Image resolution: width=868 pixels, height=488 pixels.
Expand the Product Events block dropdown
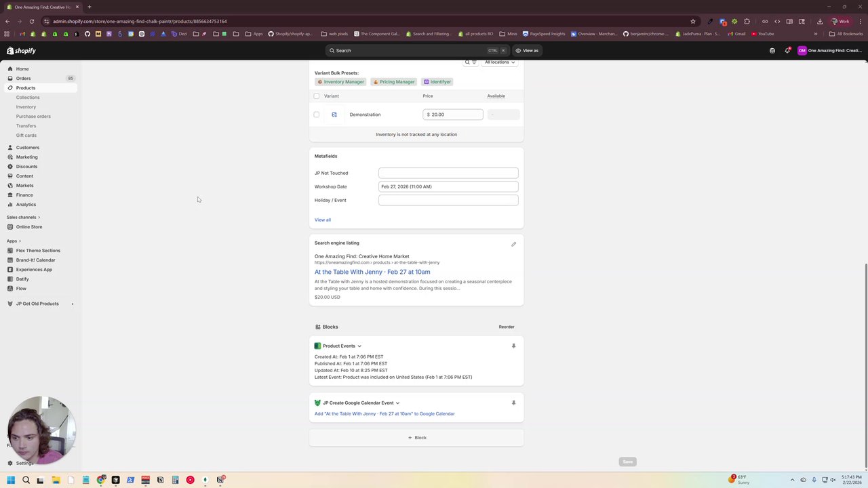tap(359, 346)
